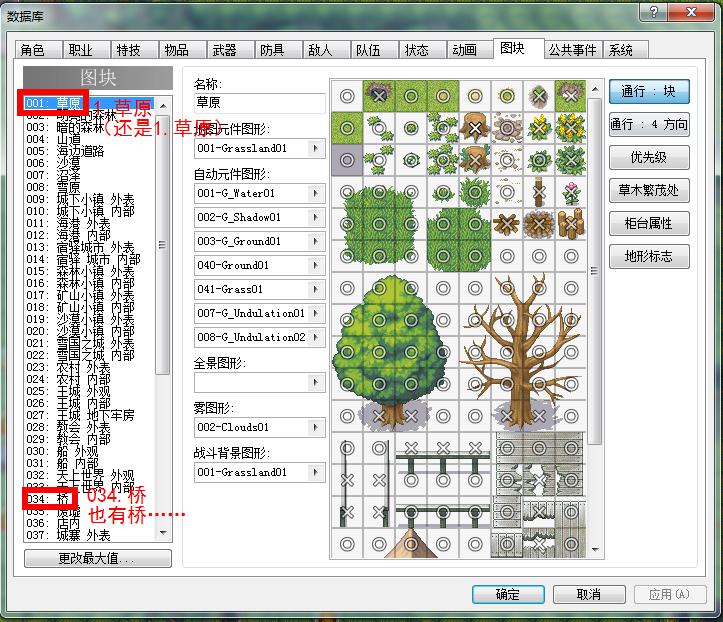Open the 002-G_Shadow01 autotile selector
The image size is (723, 622).
click(x=260, y=217)
